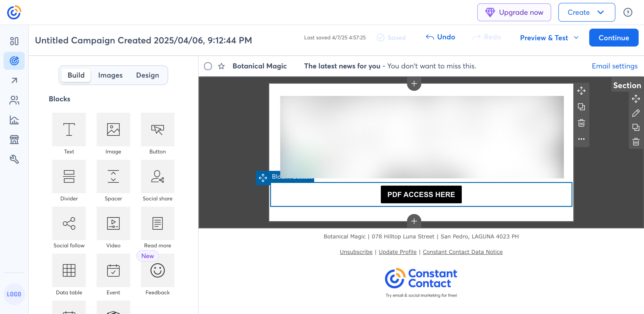
Task: Click the section edit pencil icon
Action: [636, 113]
